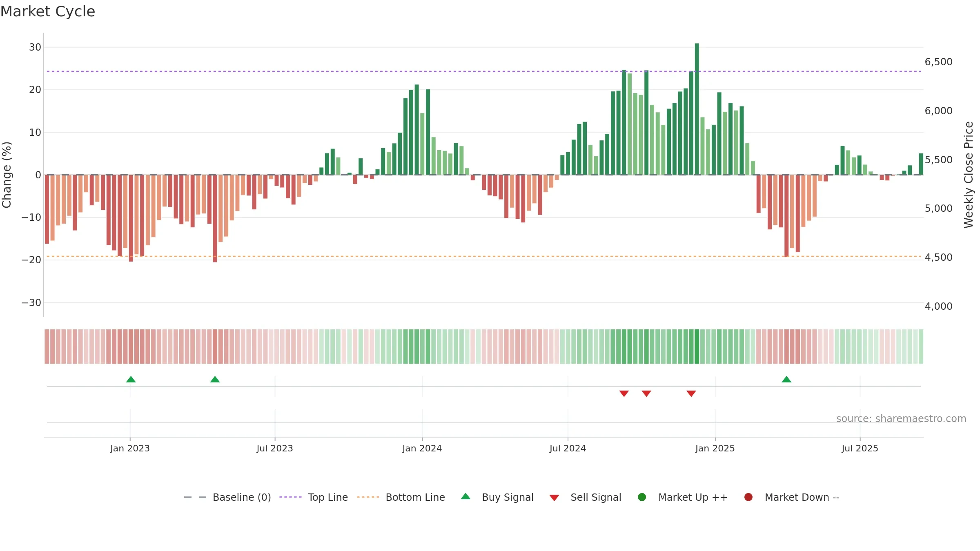Click the green Market Up circle icon

click(x=642, y=497)
